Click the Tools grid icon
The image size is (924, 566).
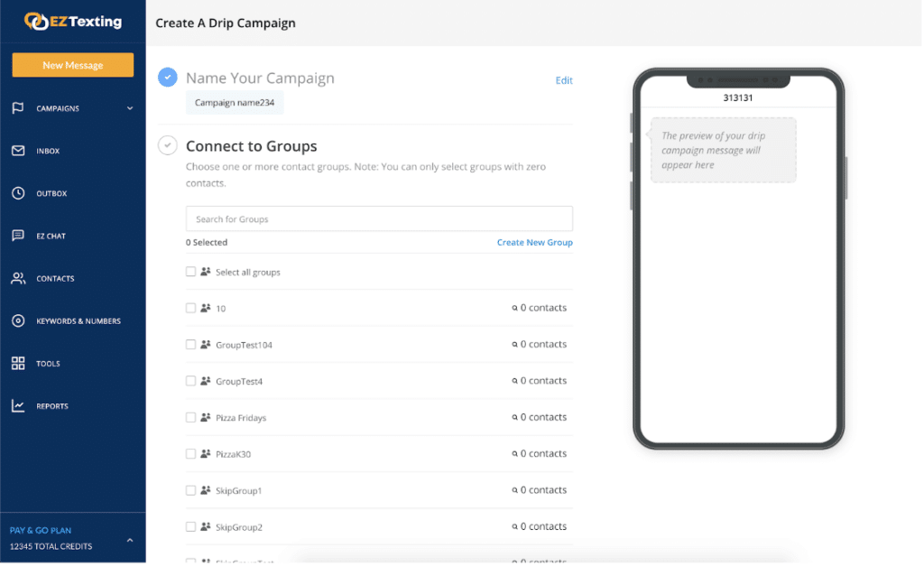tap(18, 364)
